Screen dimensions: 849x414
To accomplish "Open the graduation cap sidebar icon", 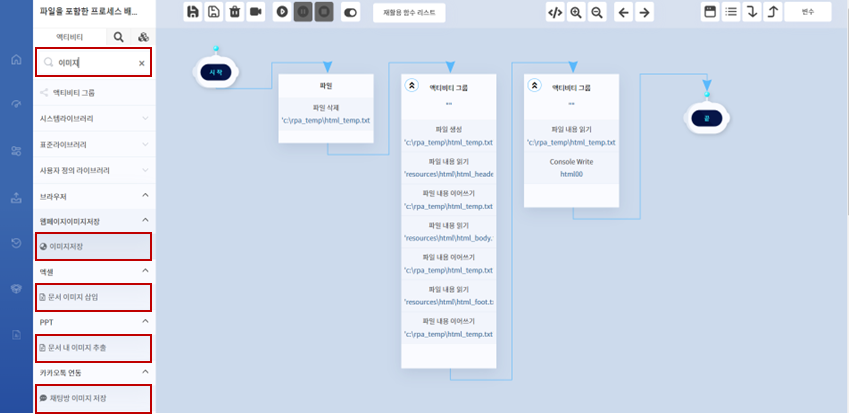I will pos(16,289).
